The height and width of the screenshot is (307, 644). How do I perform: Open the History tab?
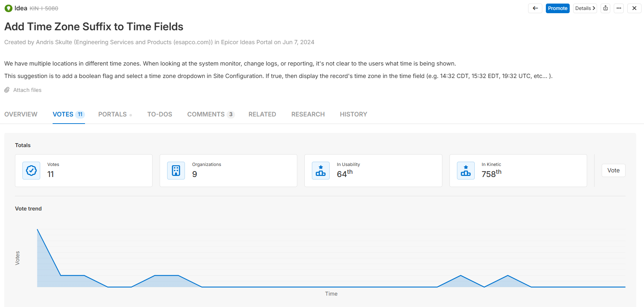pyautogui.click(x=353, y=114)
